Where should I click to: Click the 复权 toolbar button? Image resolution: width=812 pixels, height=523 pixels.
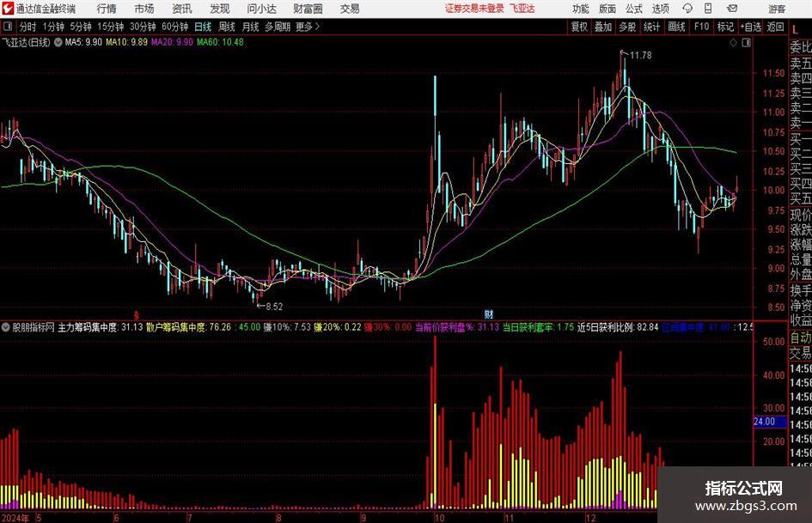tap(579, 27)
